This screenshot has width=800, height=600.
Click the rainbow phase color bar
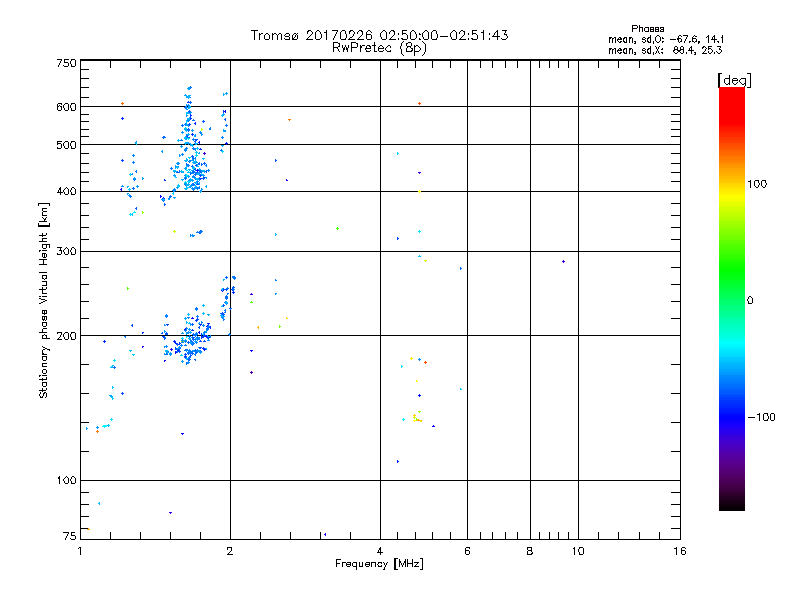(732, 299)
